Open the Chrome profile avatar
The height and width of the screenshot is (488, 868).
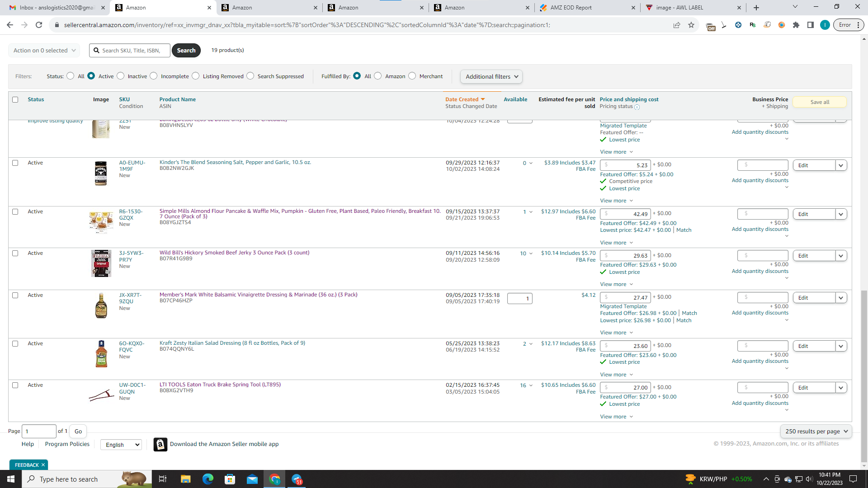(825, 25)
